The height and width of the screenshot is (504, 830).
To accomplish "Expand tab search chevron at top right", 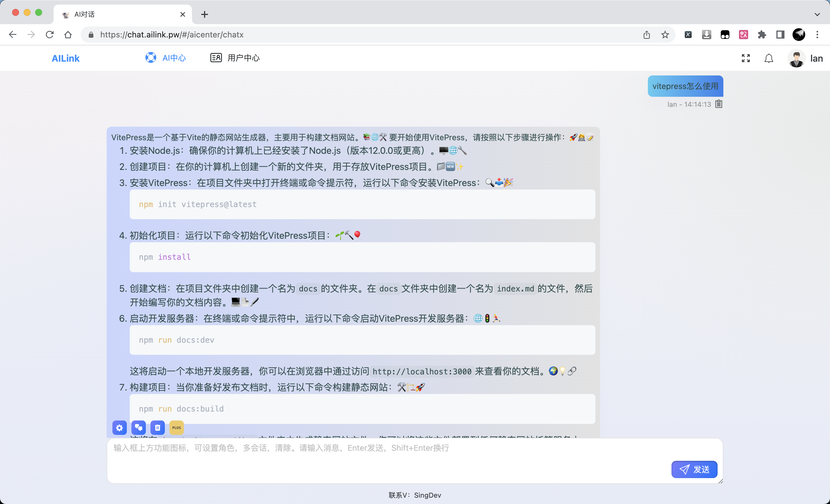I will click(817, 14).
